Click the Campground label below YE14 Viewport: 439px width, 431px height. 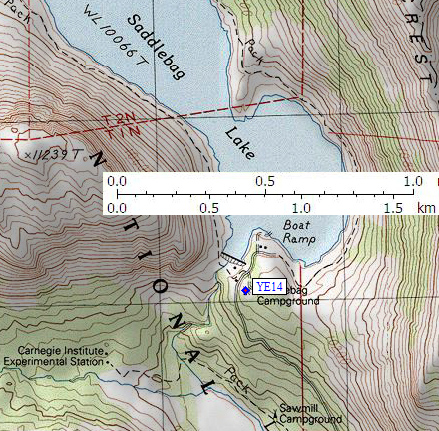pos(288,301)
